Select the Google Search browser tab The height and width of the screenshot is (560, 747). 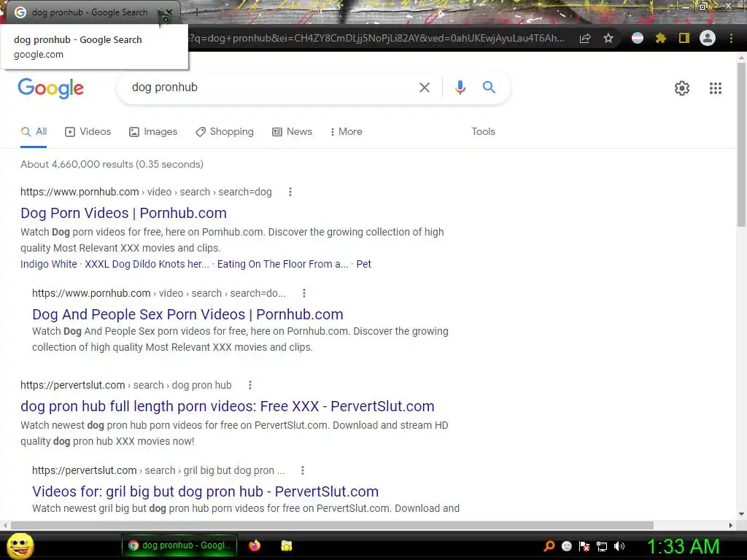click(89, 12)
